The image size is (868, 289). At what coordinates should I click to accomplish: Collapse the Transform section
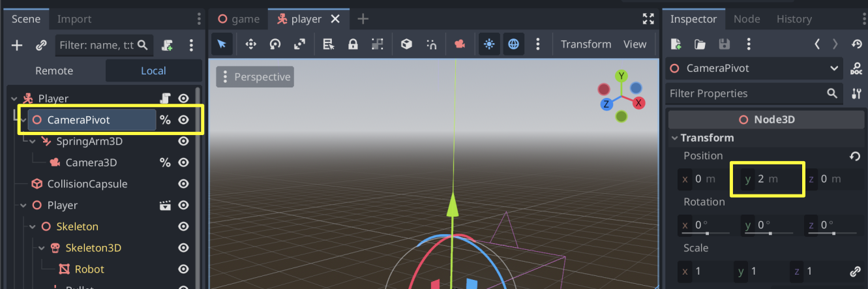click(x=674, y=138)
